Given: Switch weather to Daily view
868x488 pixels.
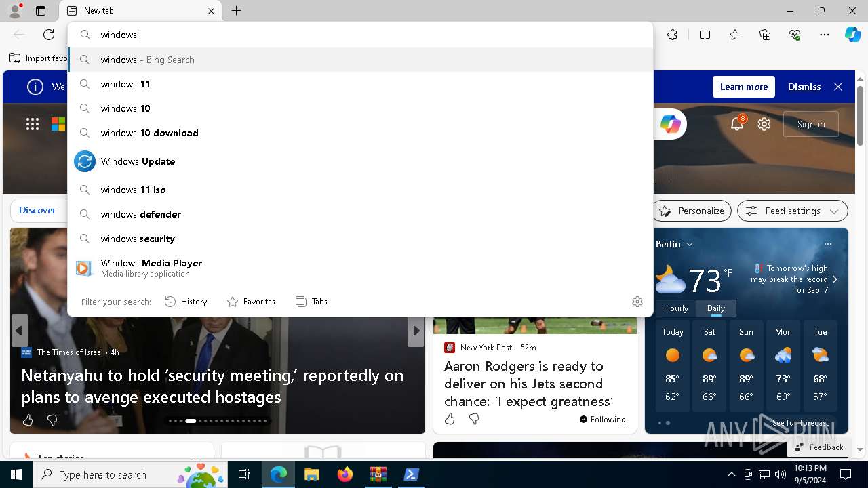Looking at the screenshot, I should coord(716,308).
